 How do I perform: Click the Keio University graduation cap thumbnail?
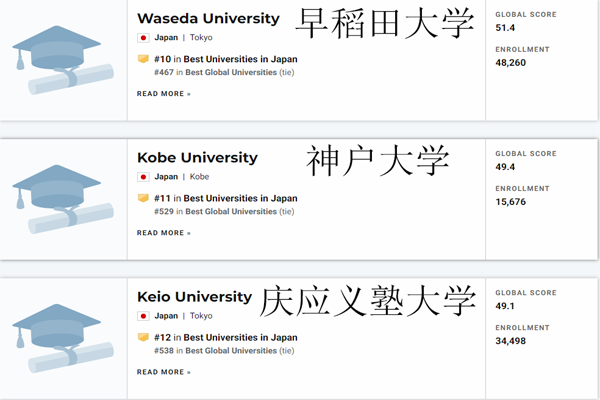(x=63, y=338)
